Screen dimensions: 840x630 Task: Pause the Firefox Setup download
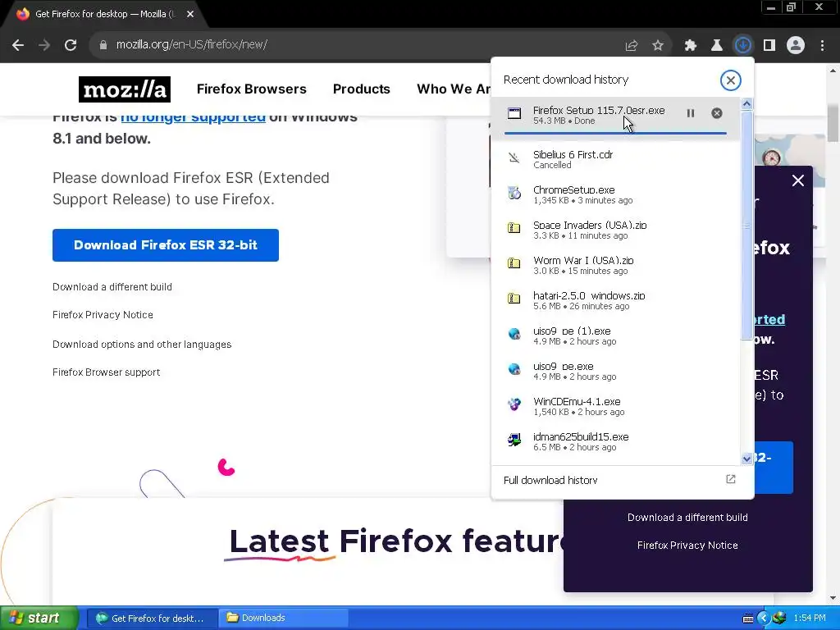coord(691,113)
